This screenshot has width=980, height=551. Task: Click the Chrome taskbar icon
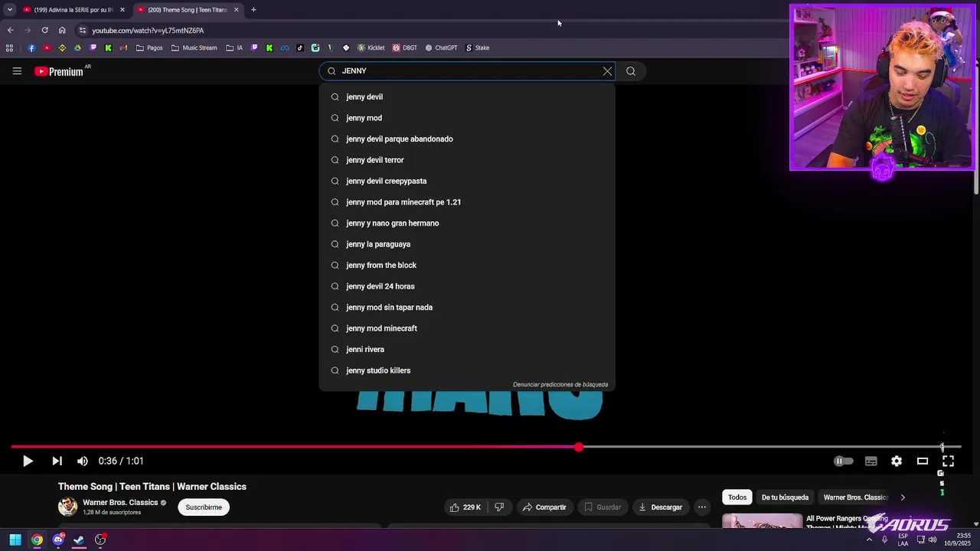[37, 540]
